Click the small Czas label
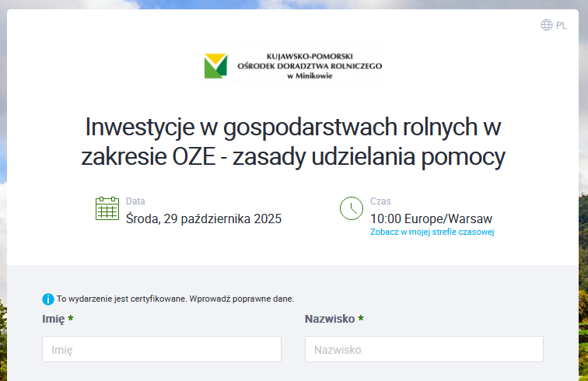 click(380, 201)
